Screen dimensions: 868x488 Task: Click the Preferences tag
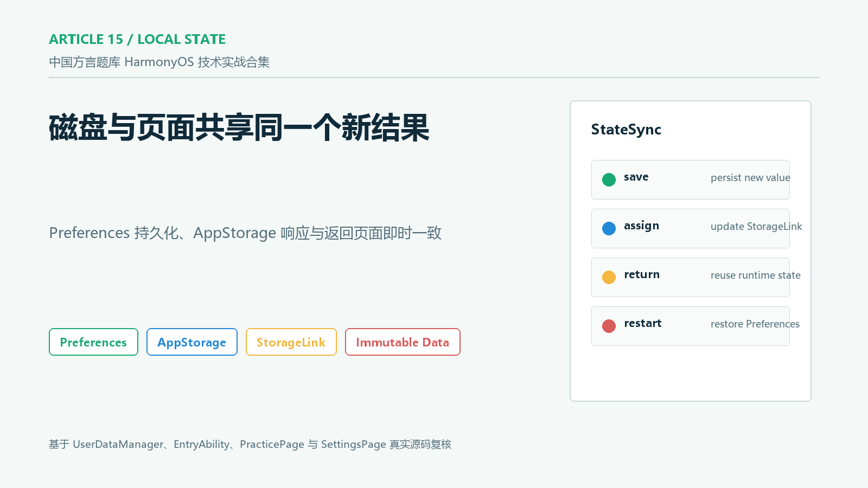point(93,342)
